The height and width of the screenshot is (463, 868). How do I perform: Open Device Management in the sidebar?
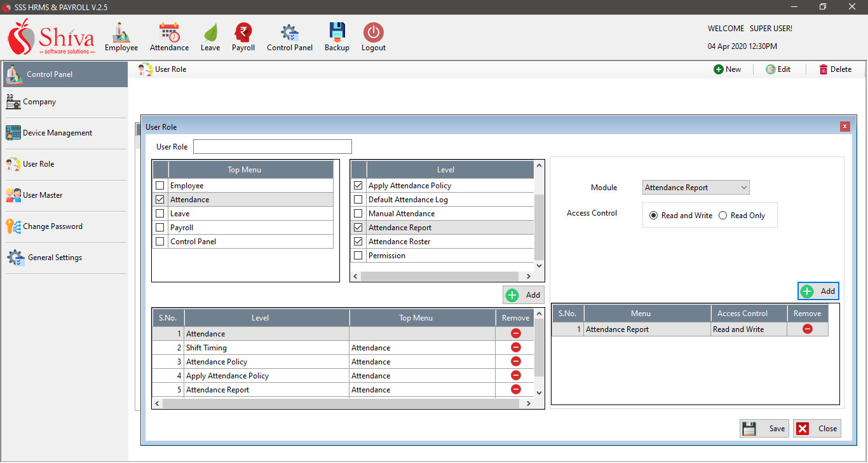[57, 133]
